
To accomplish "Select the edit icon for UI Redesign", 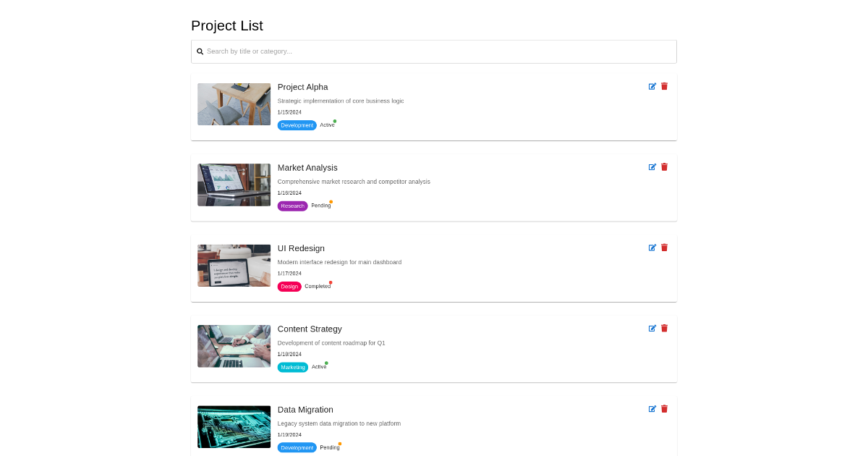I will coord(652,248).
